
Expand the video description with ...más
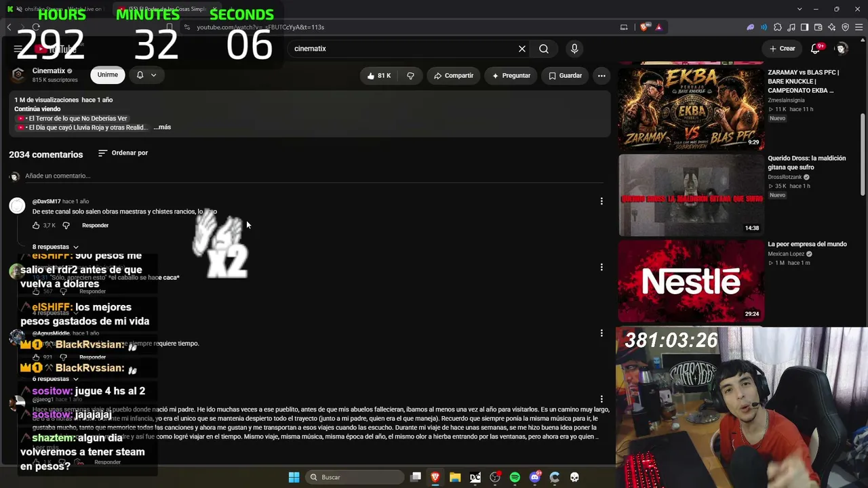(162, 127)
